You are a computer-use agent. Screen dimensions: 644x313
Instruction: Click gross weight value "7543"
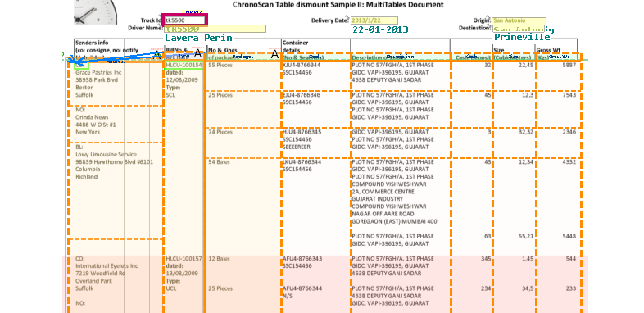tap(569, 95)
